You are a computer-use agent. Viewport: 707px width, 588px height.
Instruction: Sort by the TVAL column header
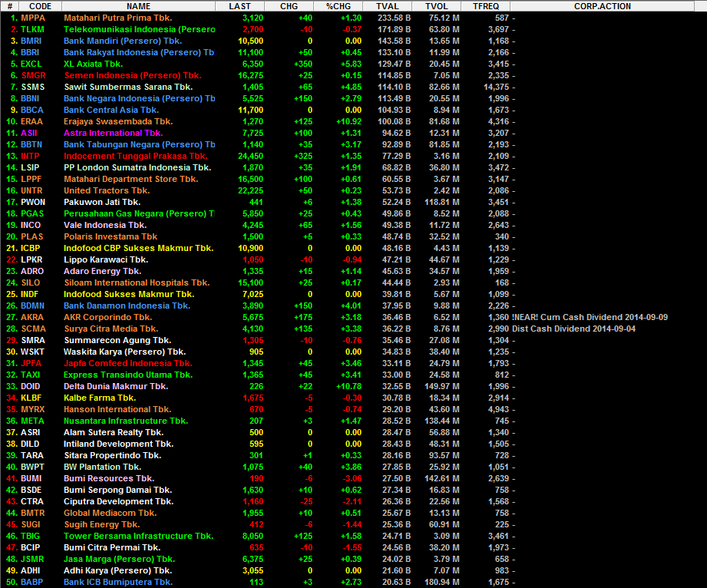point(388,6)
